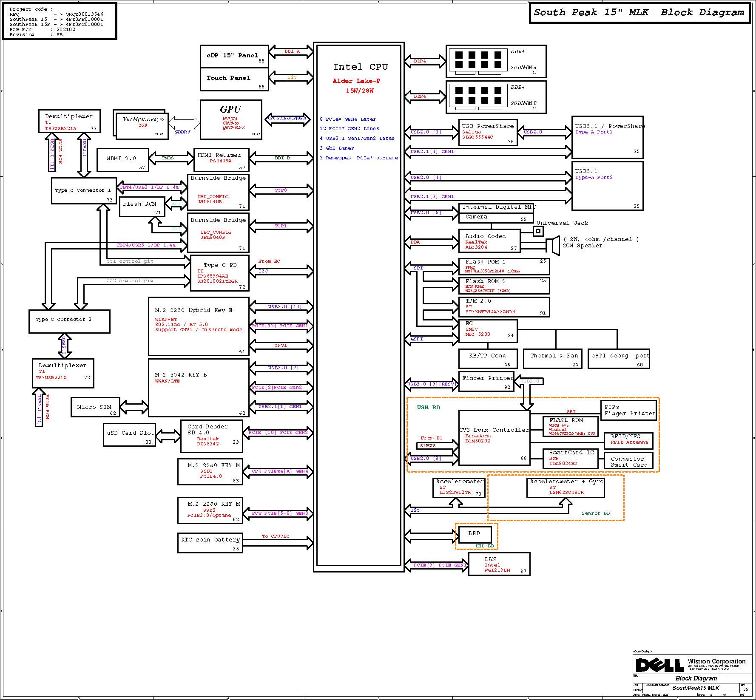Click the Winbond FLASH ROM block in USH BD
The image size is (756, 700).
[571, 426]
